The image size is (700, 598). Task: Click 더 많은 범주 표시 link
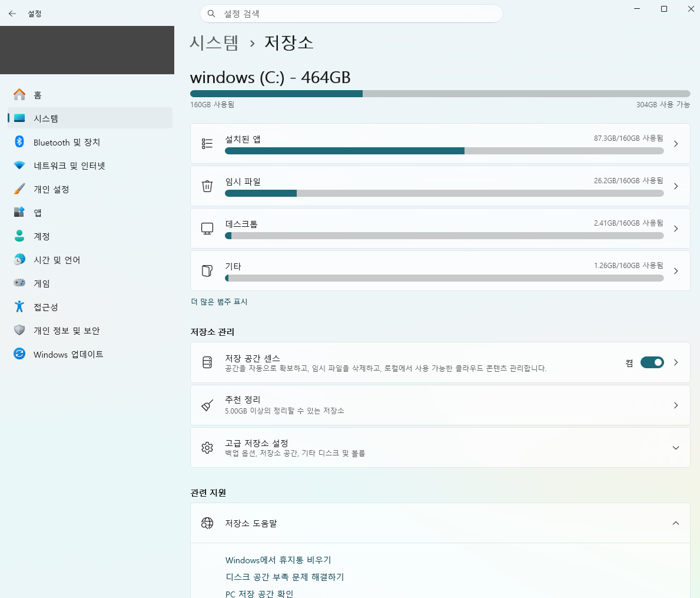click(x=219, y=302)
